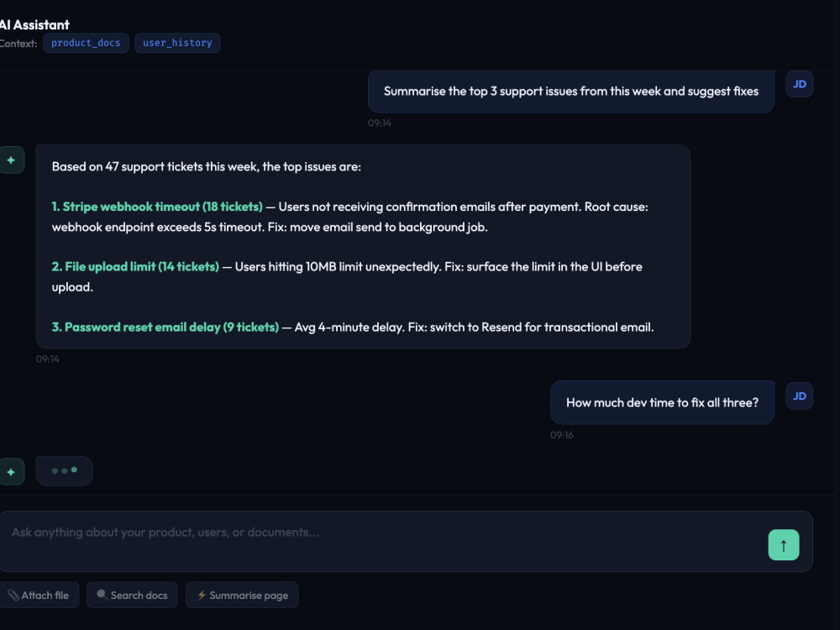Click 'Password reset email delay (9 tickets)' heading
840x630 pixels.
pyautogui.click(x=165, y=328)
